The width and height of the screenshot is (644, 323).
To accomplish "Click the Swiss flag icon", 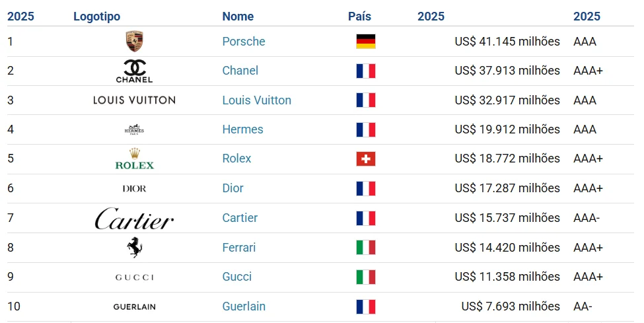I will point(365,159).
